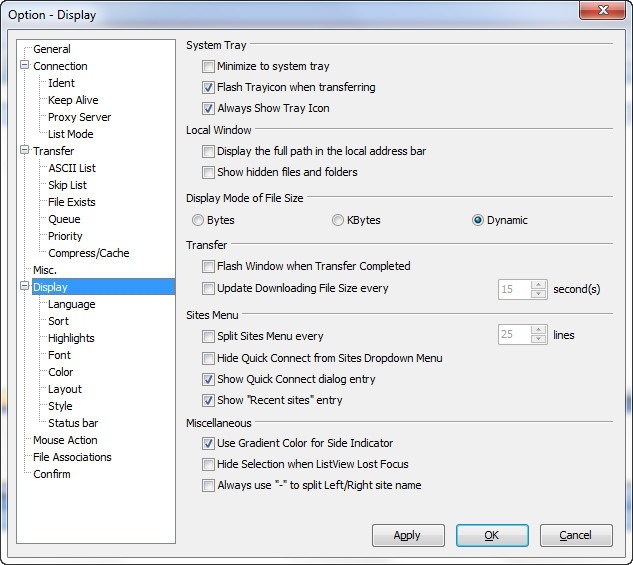633x565 pixels.
Task: Discard changes with the Cancel button
Action: pyautogui.click(x=576, y=536)
